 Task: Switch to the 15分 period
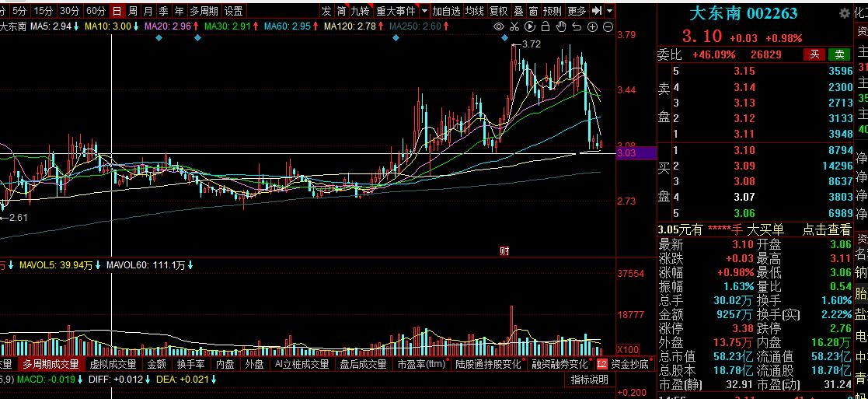43,11
